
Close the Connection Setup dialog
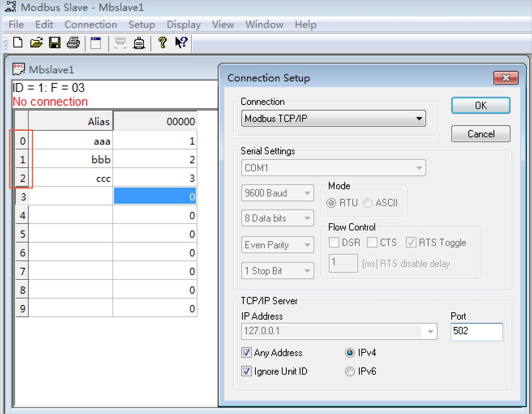coord(506,78)
